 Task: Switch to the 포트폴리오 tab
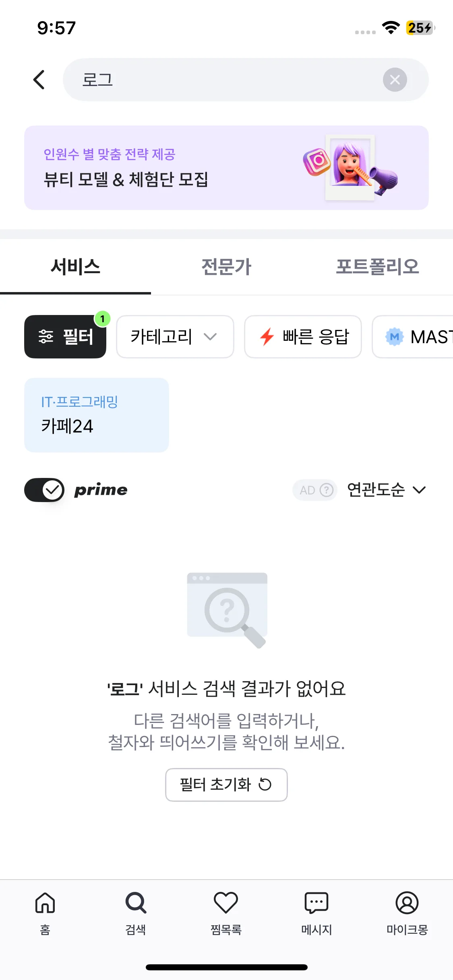(x=377, y=267)
